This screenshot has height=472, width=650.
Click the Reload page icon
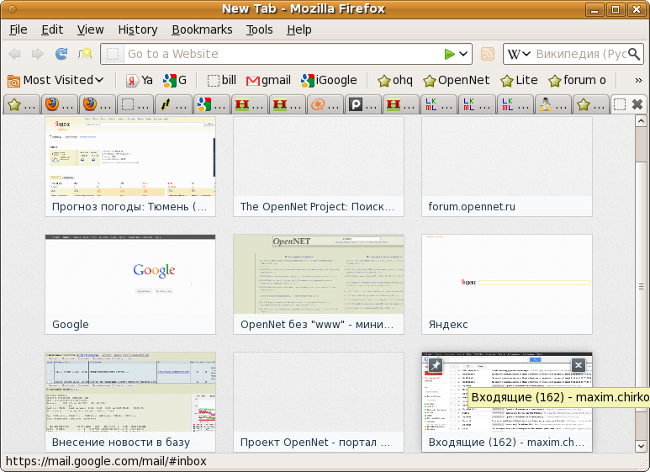tap(61, 54)
